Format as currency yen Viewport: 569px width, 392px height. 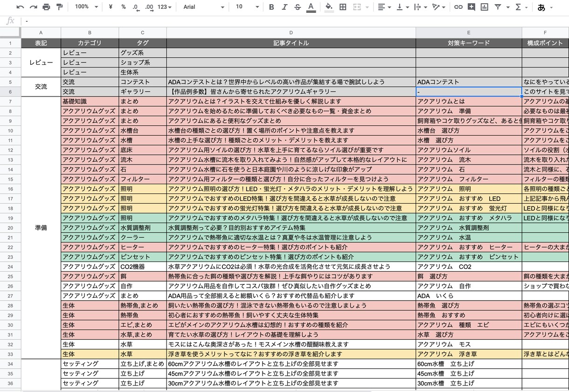(x=111, y=7)
